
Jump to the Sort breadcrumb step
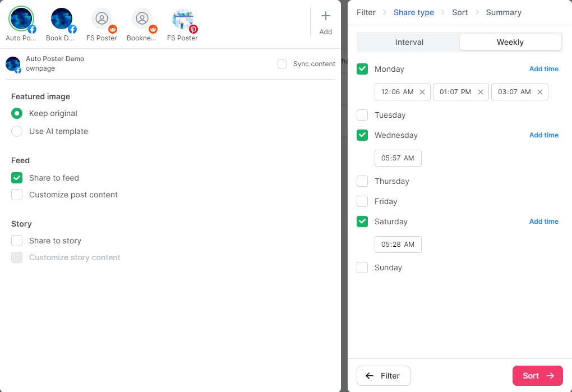pyautogui.click(x=460, y=12)
